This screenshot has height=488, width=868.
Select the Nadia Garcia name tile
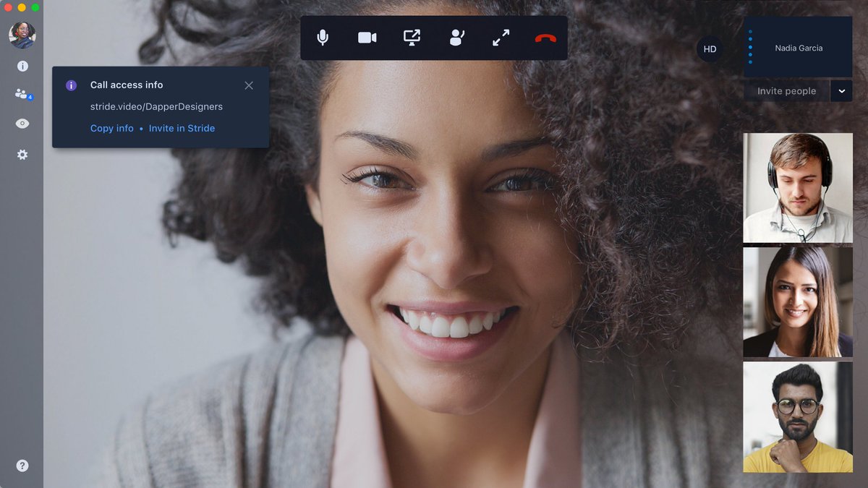click(x=799, y=47)
